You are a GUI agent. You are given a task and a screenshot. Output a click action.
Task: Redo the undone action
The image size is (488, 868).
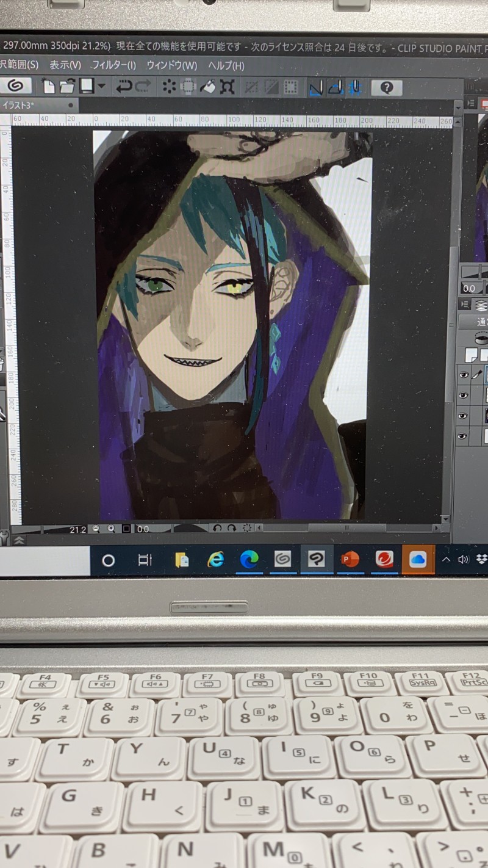pos(143,87)
